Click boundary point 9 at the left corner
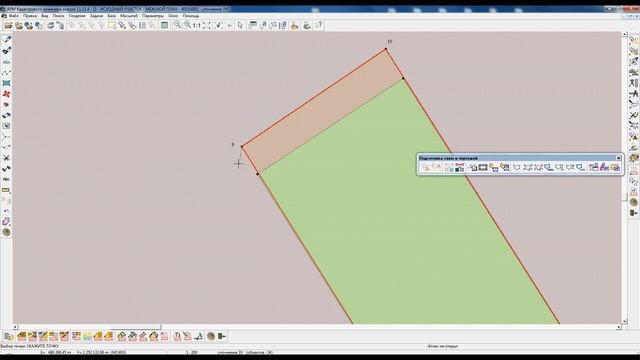Viewport: 640px width, 360px height. 242,146
